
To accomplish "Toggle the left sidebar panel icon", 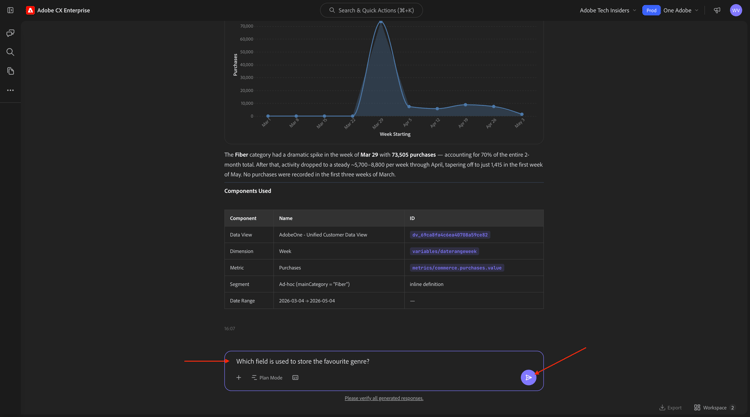I will tap(10, 10).
